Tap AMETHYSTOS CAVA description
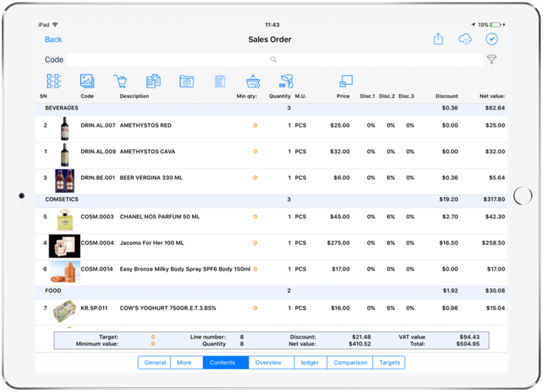543x392 pixels. pyautogui.click(x=148, y=152)
